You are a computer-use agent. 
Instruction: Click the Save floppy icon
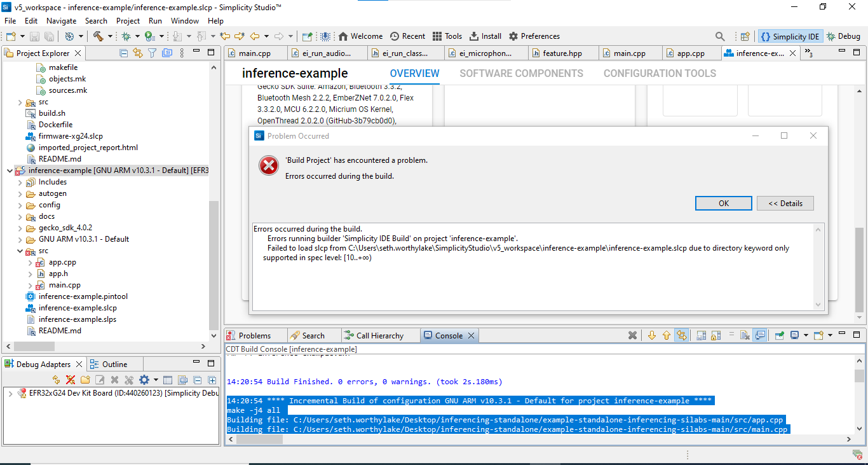pyautogui.click(x=34, y=36)
